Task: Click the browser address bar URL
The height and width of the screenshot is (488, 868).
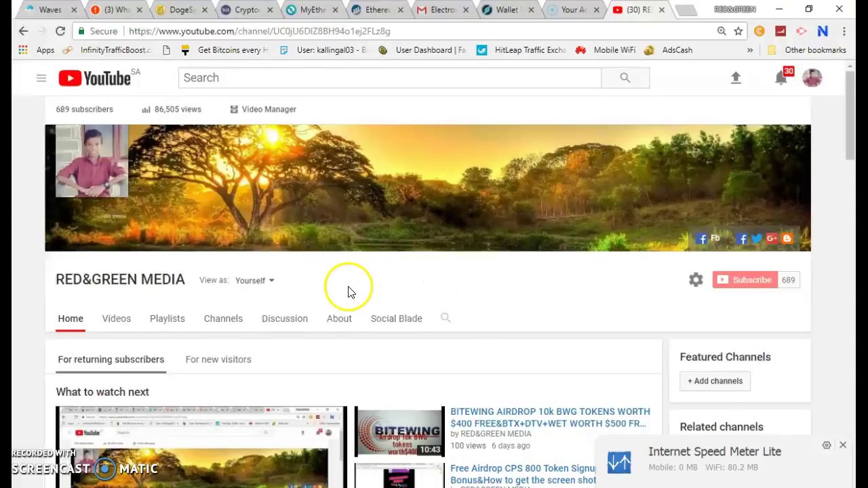Action: [259, 31]
